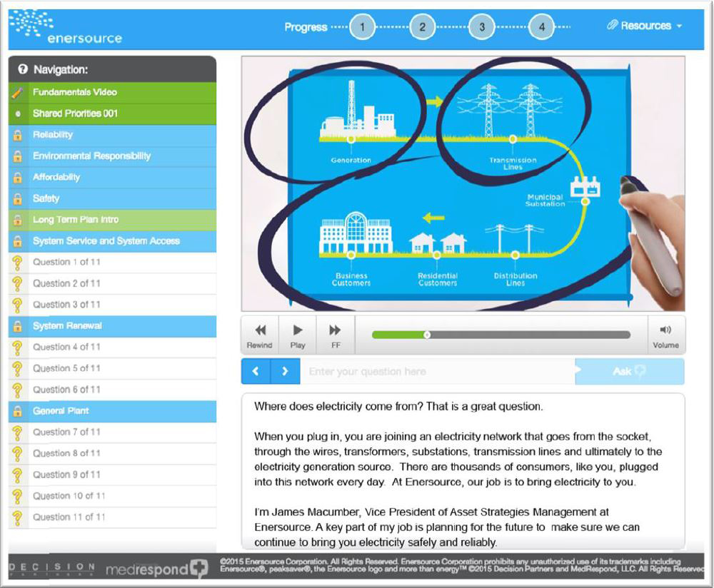The width and height of the screenshot is (714, 588).
Task: Rewind the video
Action: [260, 335]
